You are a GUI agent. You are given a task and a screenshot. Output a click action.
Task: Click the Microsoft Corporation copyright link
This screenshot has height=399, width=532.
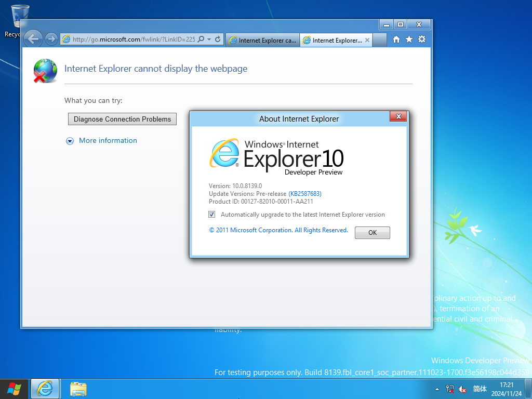pos(278,230)
